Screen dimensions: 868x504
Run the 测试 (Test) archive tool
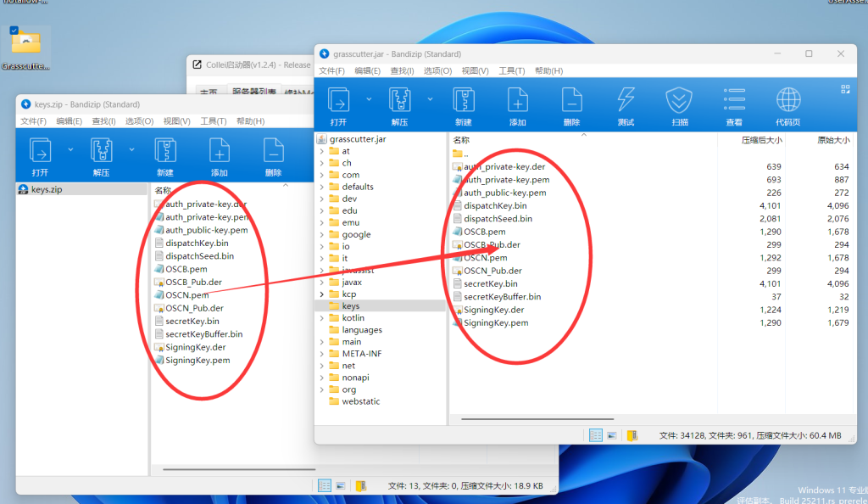point(626,106)
